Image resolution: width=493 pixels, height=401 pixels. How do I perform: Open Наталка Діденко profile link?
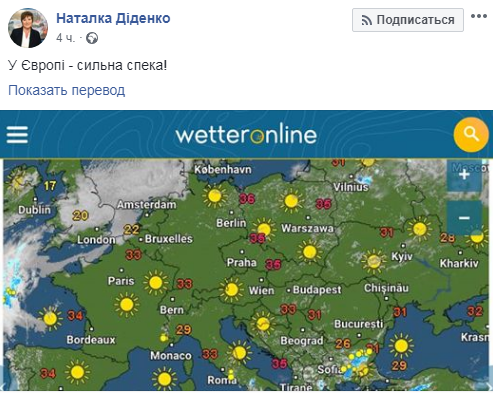113,18
